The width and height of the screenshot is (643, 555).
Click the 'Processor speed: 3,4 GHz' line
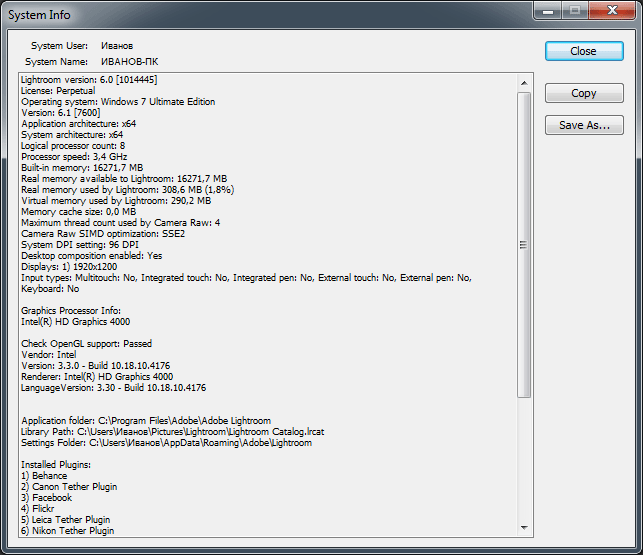click(x=74, y=157)
